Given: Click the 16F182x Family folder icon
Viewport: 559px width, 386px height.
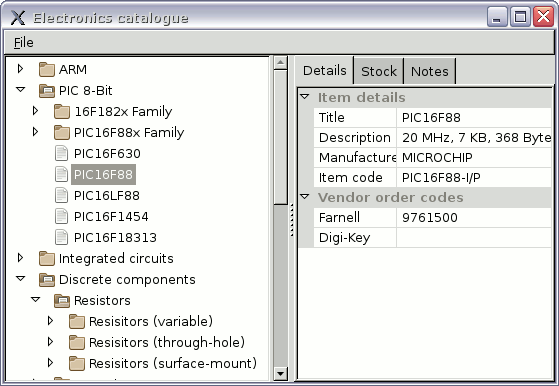Looking at the screenshot, I should pyautogui.click(x=62, y=112).
